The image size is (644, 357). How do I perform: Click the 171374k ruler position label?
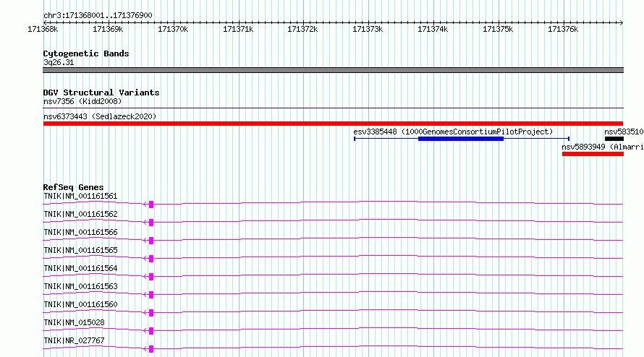[433, 29]
